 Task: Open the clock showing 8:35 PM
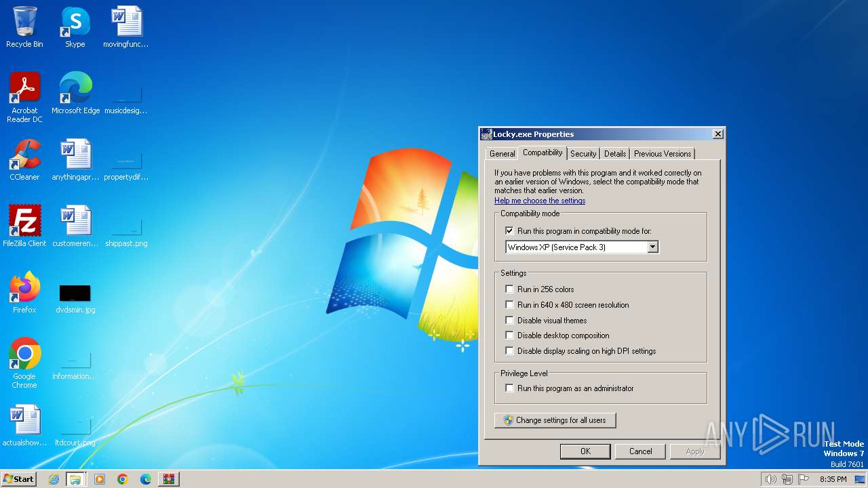pyautogui.click(x=833, y=479)
